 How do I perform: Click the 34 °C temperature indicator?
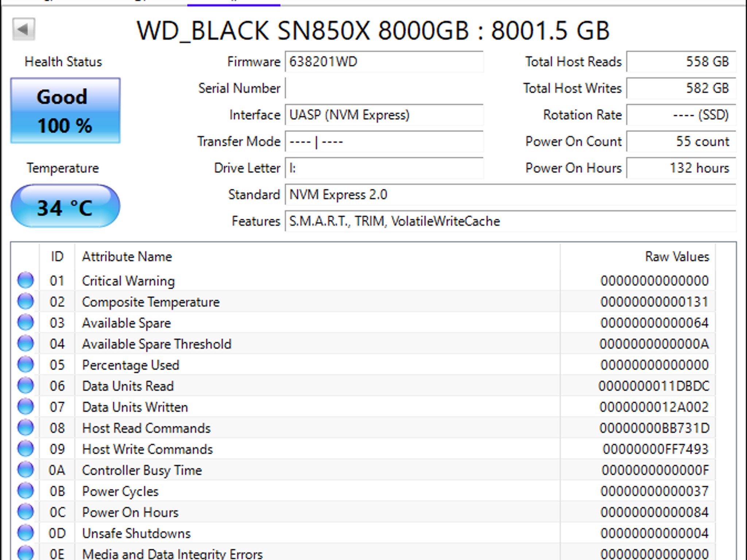point(65,206)
